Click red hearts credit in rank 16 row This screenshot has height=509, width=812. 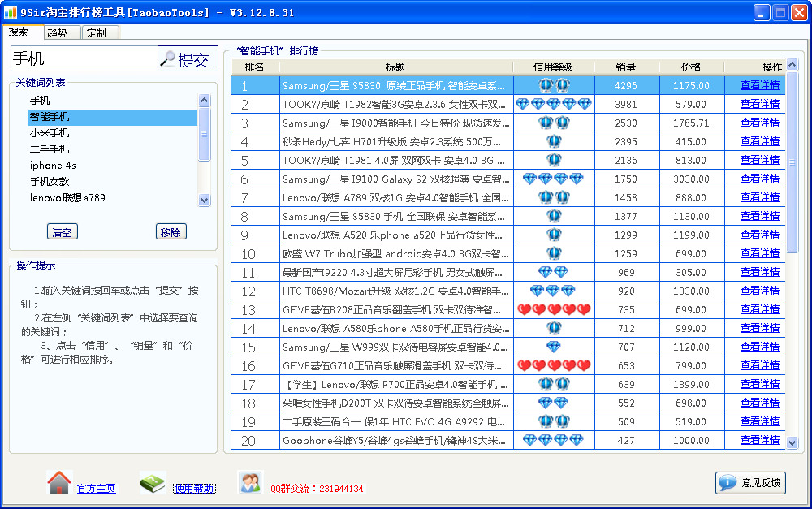[554, 365]
